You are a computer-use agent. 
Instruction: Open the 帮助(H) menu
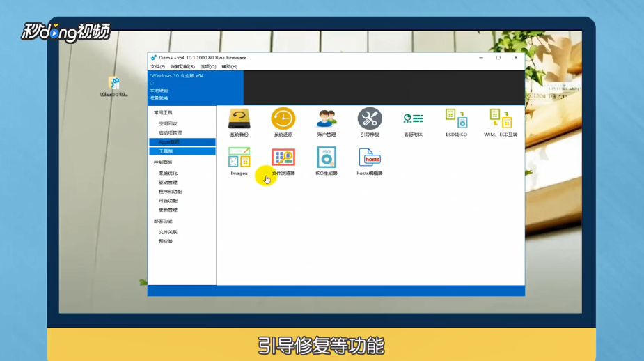[229, 67]
